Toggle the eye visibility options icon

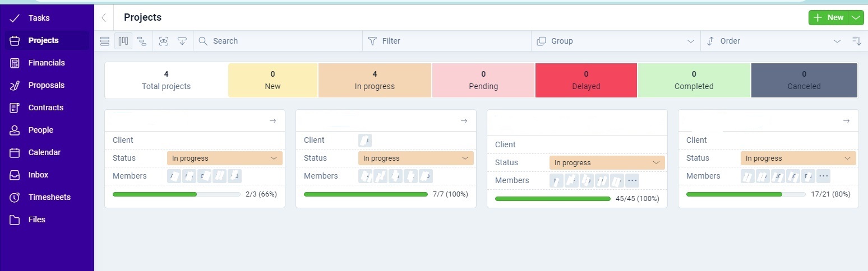pos(163,41)
